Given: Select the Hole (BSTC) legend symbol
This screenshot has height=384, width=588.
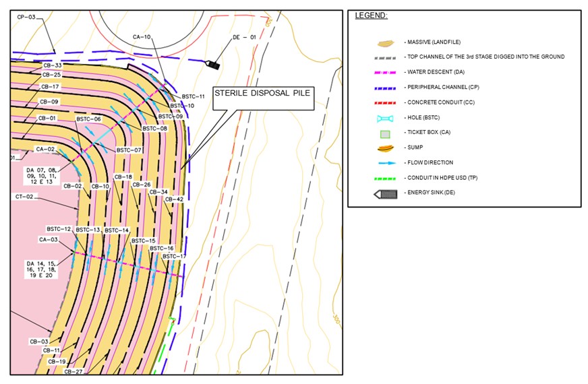Looking at the screenshot, I should coord(384,118).
